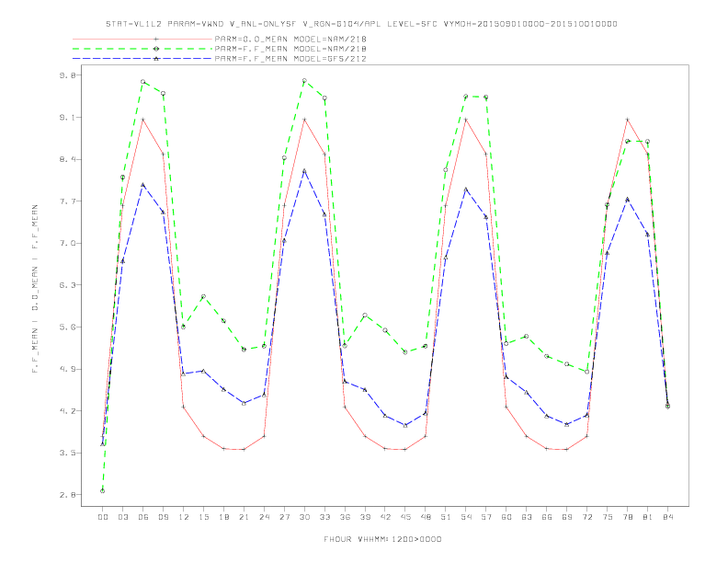The image size is (728, 563).
Task: Click x-axis forecast hour label 39
Action: pyautogui.click(x=365, y=517)
